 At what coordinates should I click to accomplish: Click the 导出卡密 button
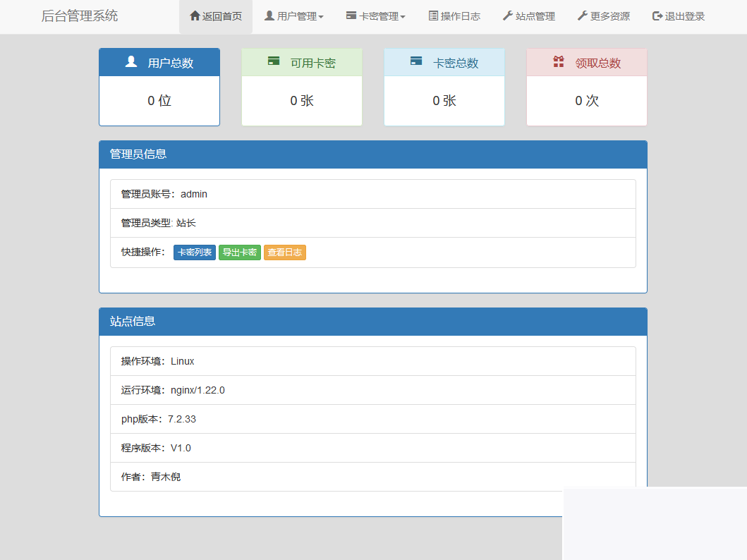tap(240, 252)
